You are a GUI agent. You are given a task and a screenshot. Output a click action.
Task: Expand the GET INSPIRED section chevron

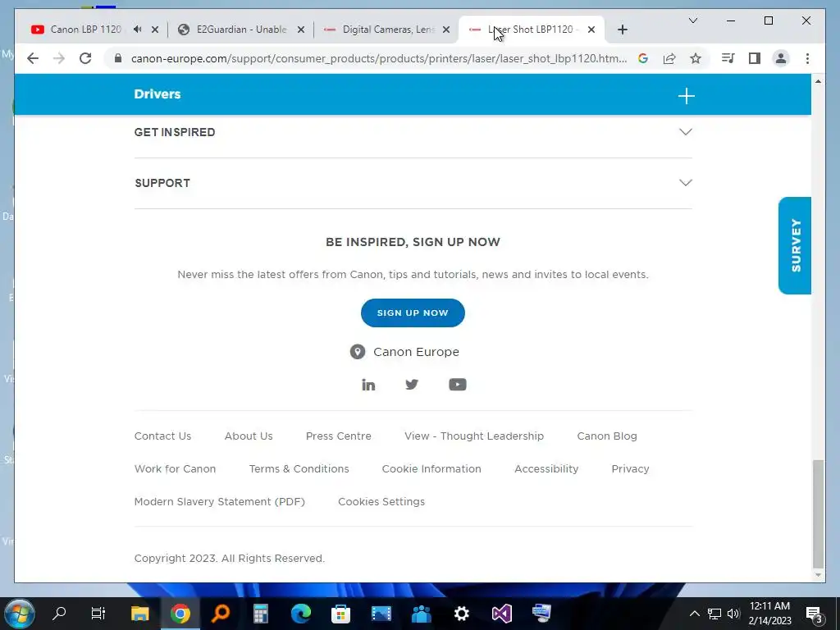click(686, 132)
